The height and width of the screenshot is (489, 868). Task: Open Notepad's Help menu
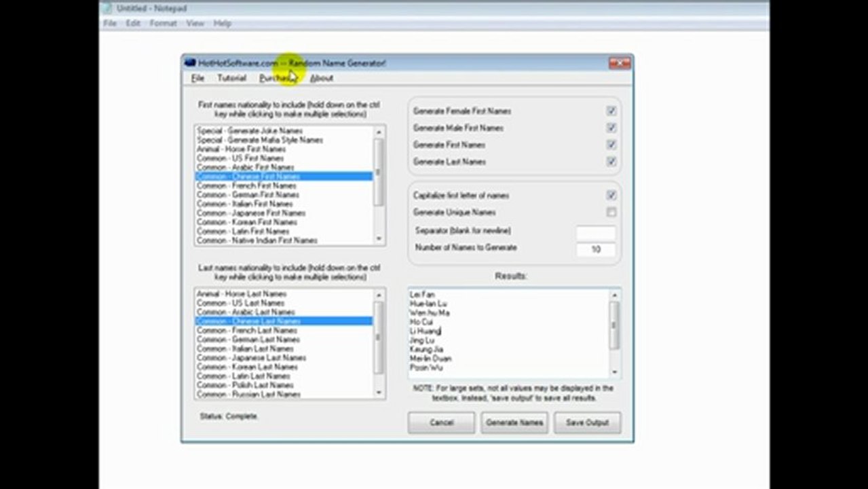(223, 23)
